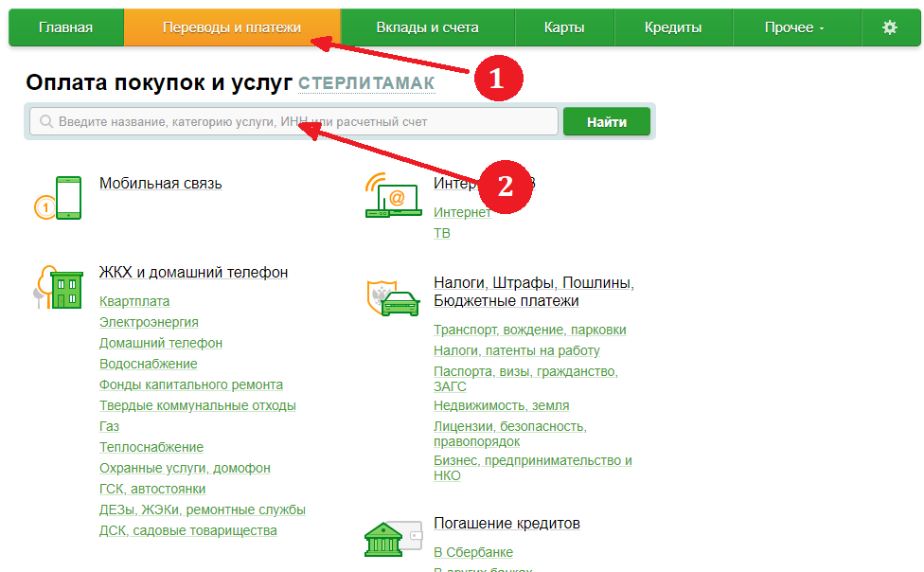Open the Карты tab
Viewport: 924px width, 572px height.
(x=564, y=27)
